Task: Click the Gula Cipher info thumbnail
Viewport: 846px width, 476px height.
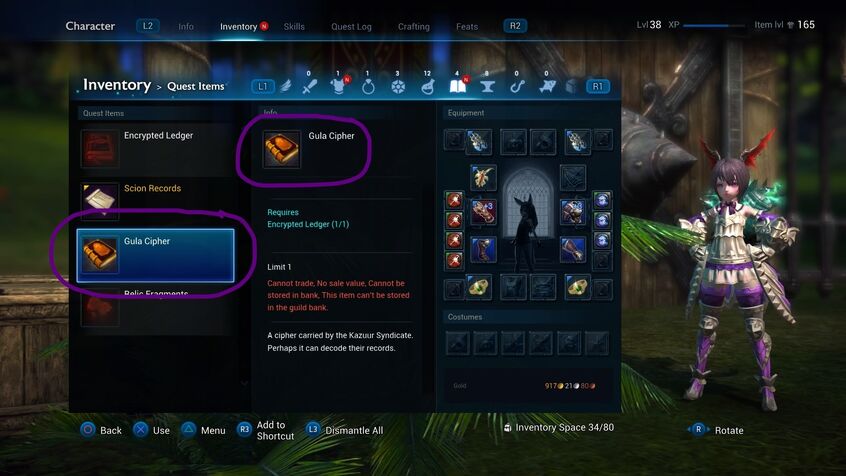Action: [x=281, y=149]
